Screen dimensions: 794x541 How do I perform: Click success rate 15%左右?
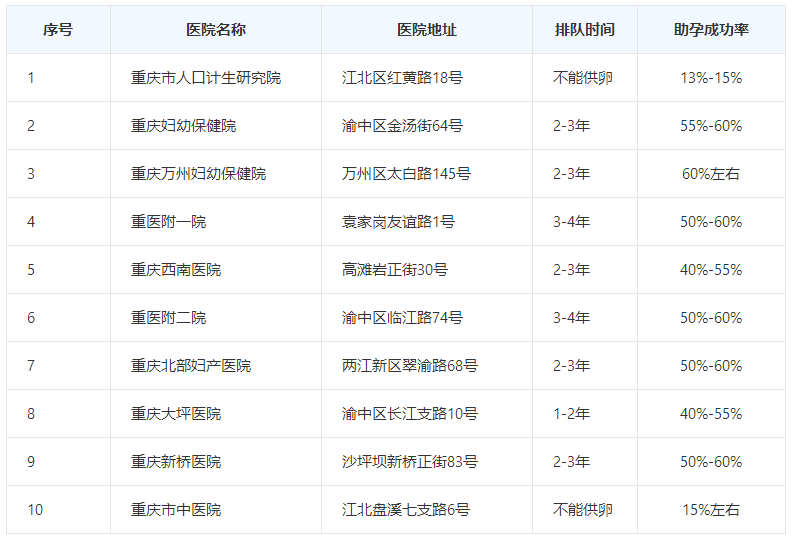pos(711,510)
